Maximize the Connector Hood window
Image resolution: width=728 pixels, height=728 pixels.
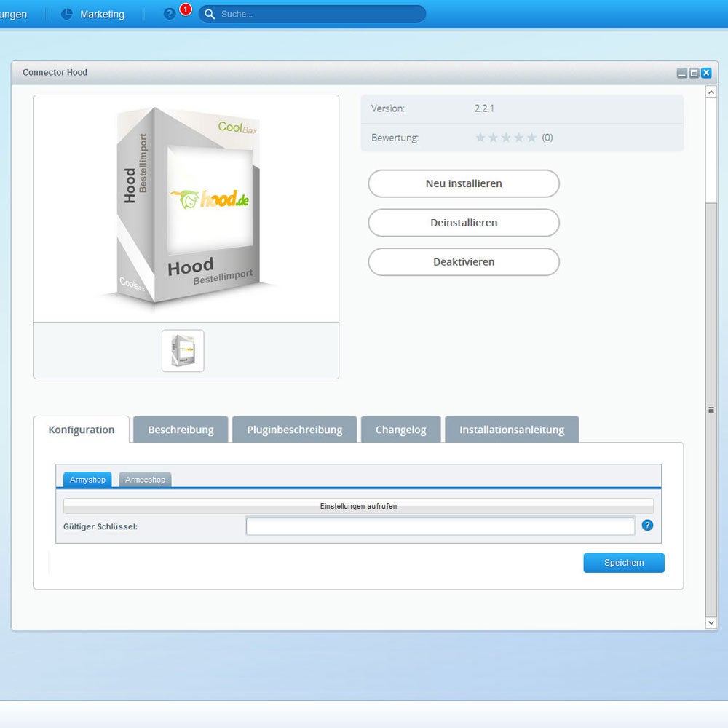(x=694, y=73)
